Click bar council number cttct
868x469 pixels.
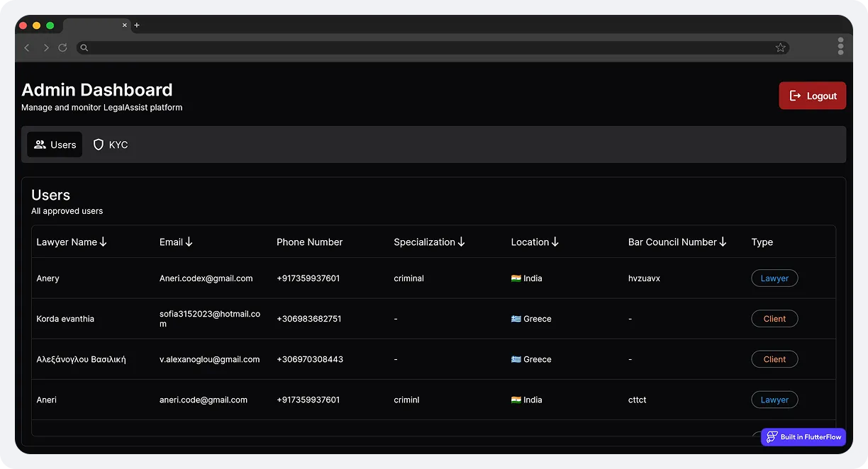click(638, 400)
